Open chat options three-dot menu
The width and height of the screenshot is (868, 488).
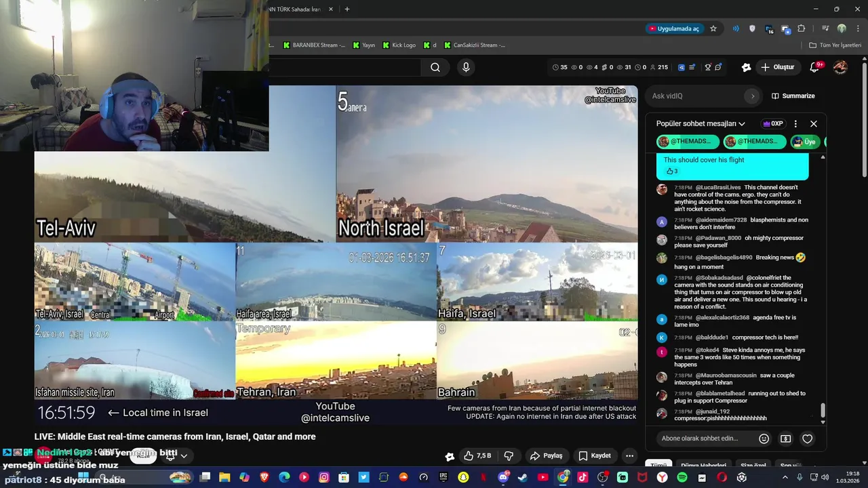coord(795,124)
